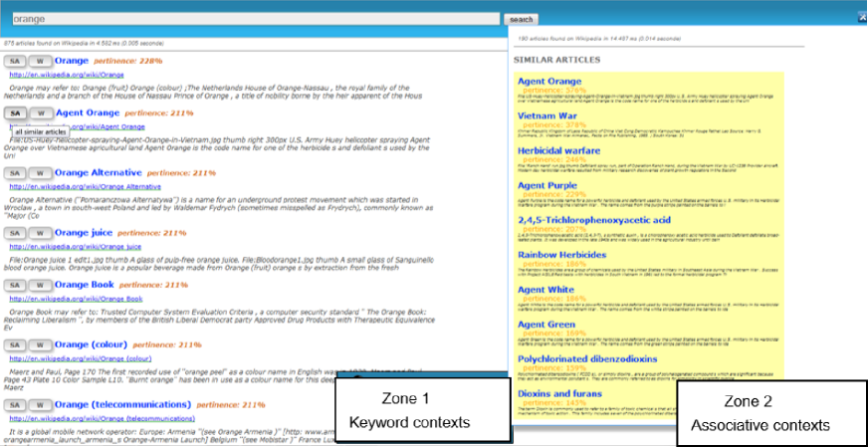The image size is (868, 447).
Task: Click the W button next to Orange
Action: 41,61
